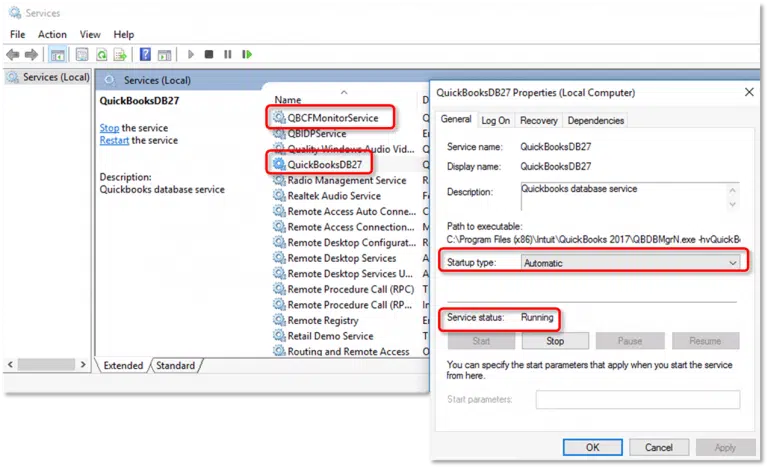Select the Remote Procedure Call (RP... row
The width and height of the screenshot is (768, 468).
pos(345,305)
